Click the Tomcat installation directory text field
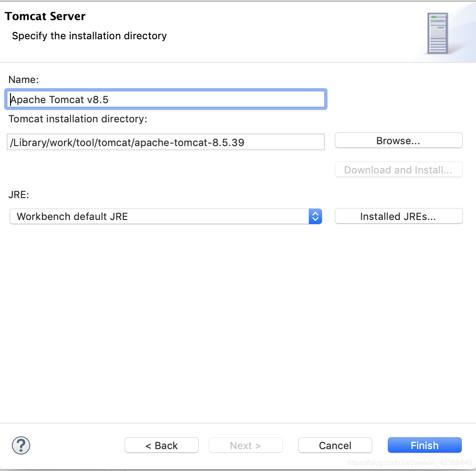 tap(164, 142)
